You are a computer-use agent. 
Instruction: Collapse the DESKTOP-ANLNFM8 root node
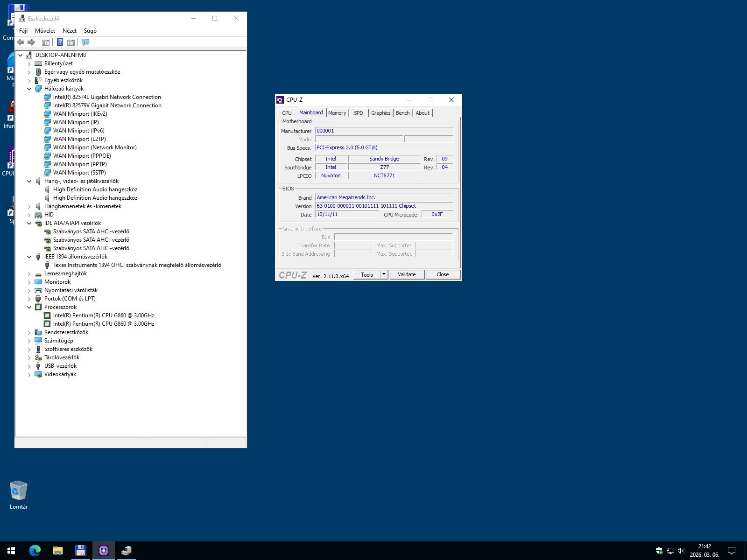[x=21, y=55]
